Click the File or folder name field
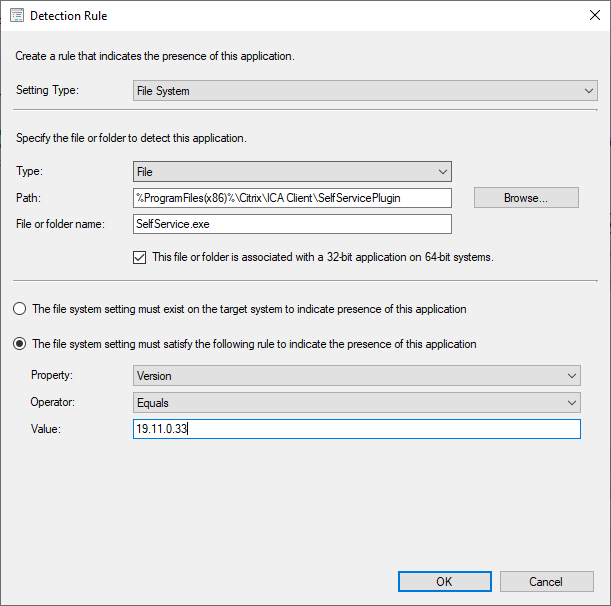The image size is (611, 606). (292, 224)
